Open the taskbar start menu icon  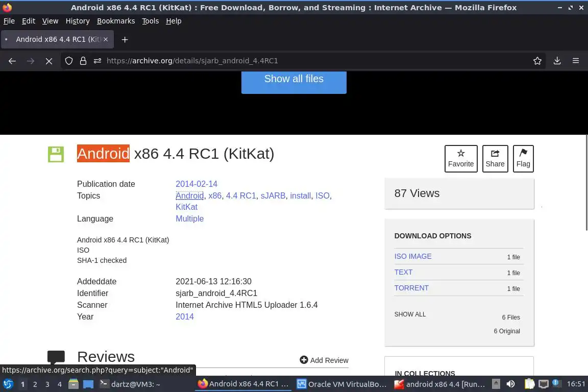pyautogui.click(x=8, y=384)
